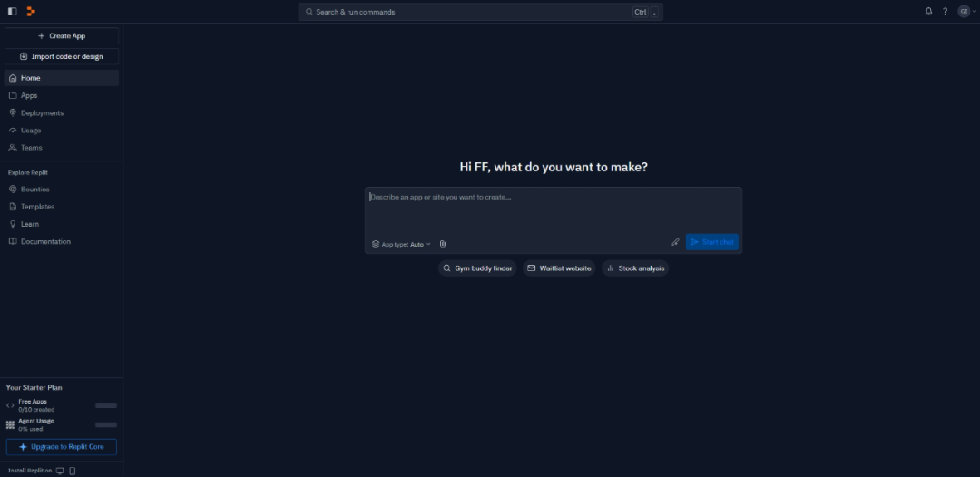980x477 pixels.
Task: Click the attach file paperclip icon
Action: pyautogui.click(x=443, y=244)
